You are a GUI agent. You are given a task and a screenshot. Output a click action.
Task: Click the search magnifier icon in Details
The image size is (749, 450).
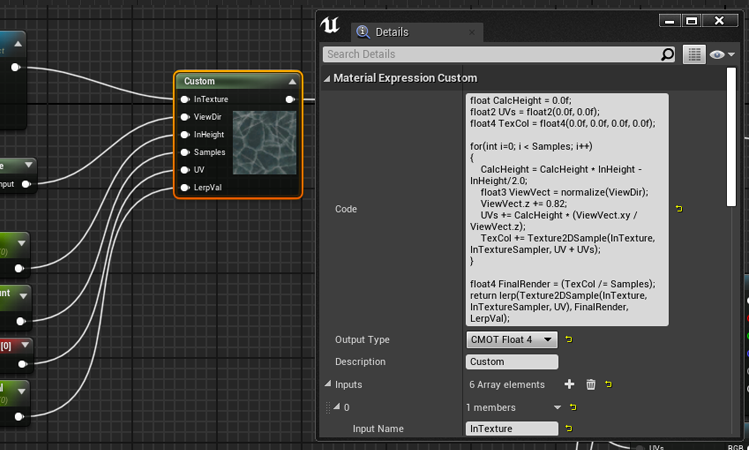point(668,55)
